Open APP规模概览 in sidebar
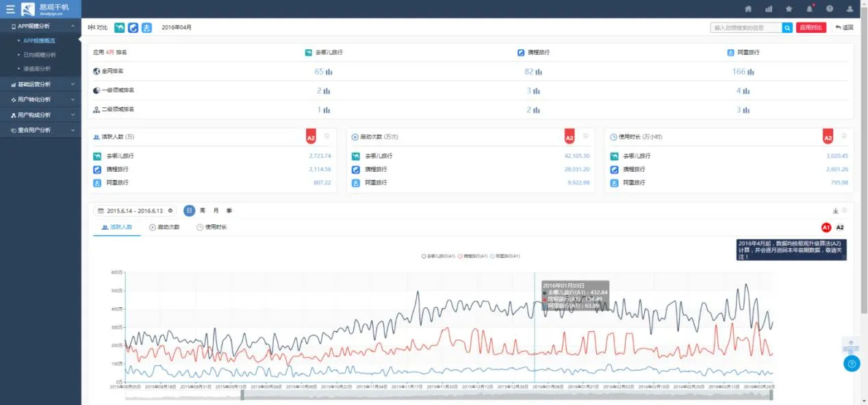The height and width of the screenshot is (405, 868). click(39, 40)
